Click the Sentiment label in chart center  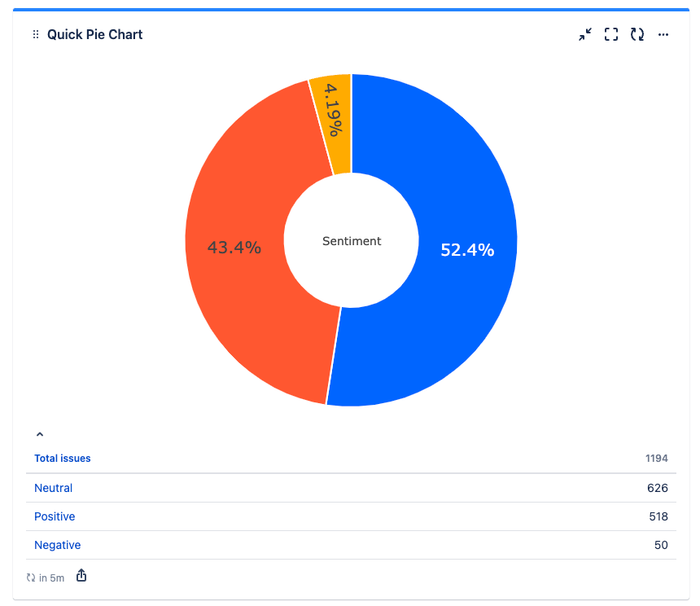[x=351, y=240]
